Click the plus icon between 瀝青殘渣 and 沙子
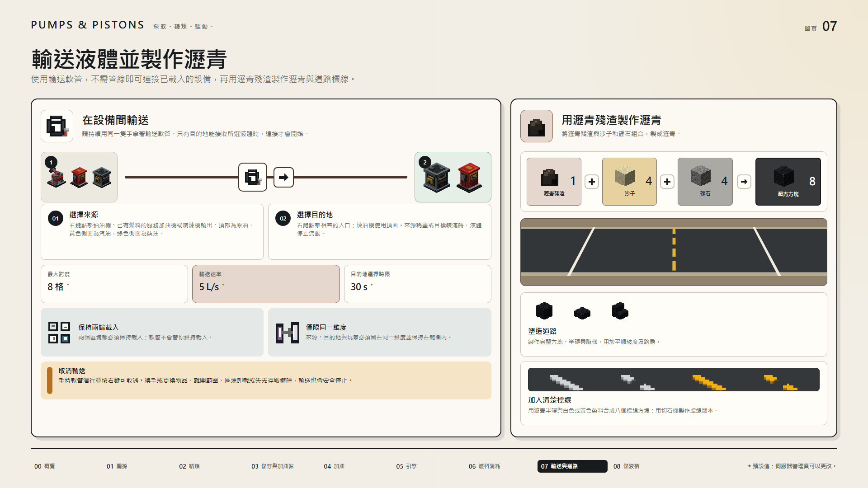This screenshot has height=488, width=868. coord(592,182)
